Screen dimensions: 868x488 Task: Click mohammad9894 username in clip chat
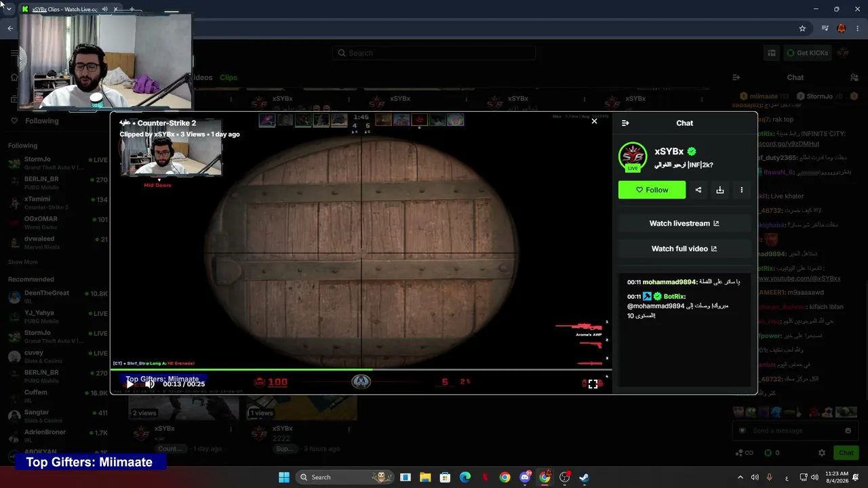[x=670, y=282]
